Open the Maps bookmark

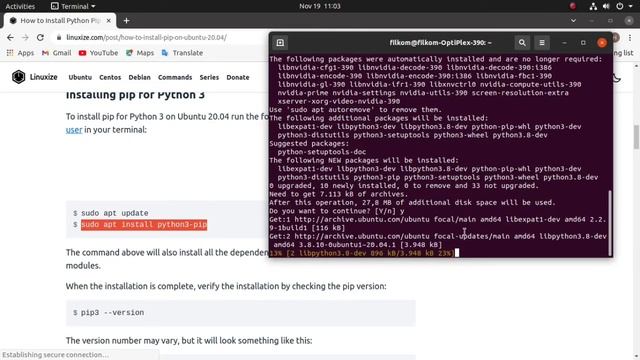point(140,53)
